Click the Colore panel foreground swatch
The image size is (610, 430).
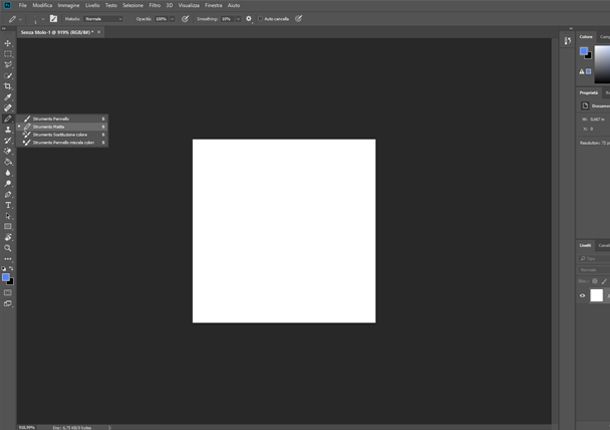tap(584, 51)
